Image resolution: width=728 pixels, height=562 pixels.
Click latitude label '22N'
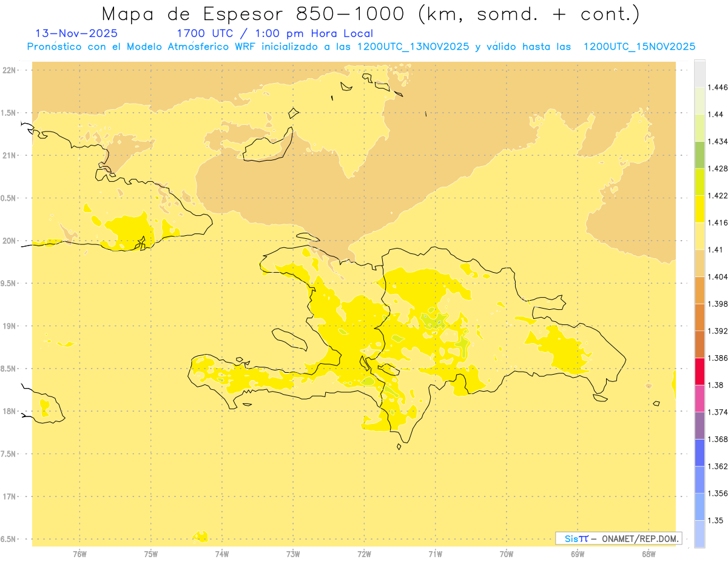point(9,70)
